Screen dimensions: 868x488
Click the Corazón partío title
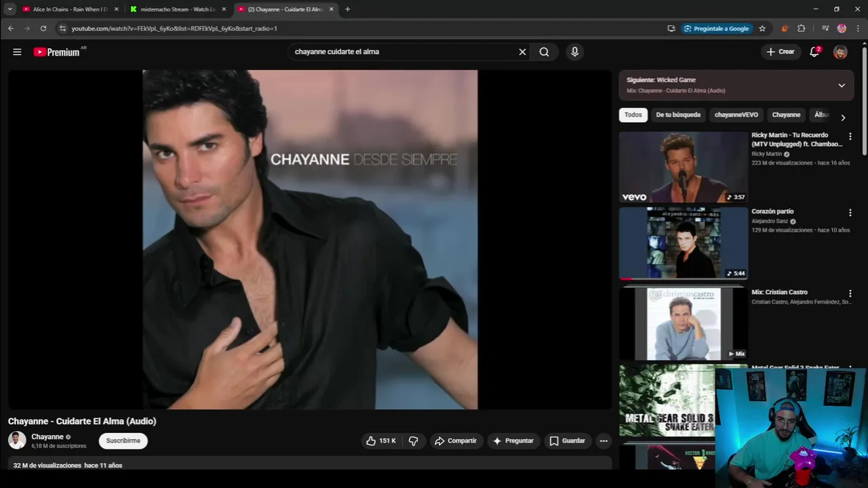pos(772,211)
